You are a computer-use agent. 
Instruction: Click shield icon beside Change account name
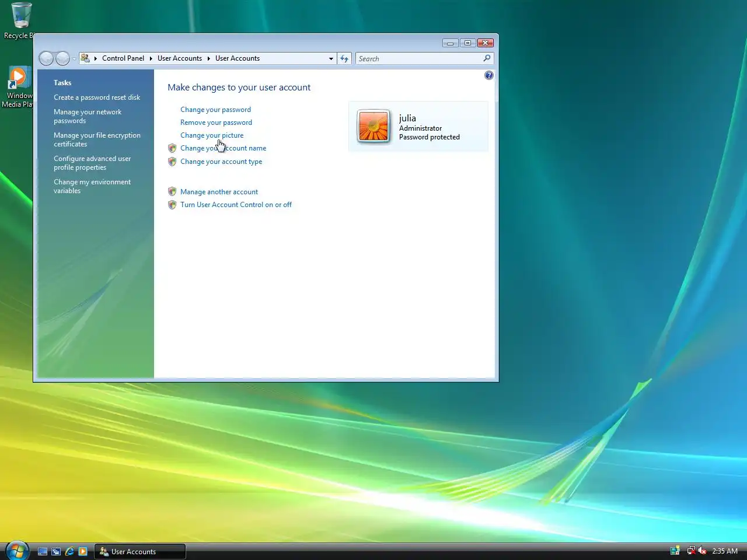click(x=172, y=148)
